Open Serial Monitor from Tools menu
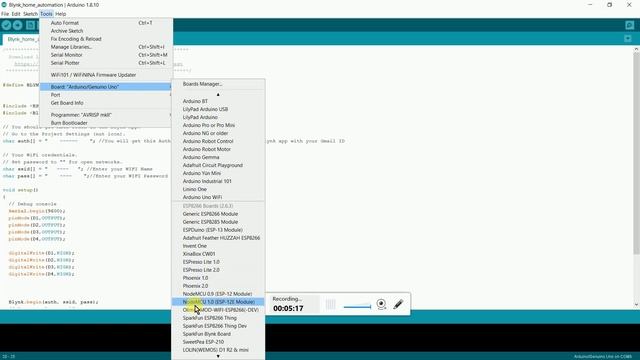The width and height of the screenshot is (640, 360). 106,55
